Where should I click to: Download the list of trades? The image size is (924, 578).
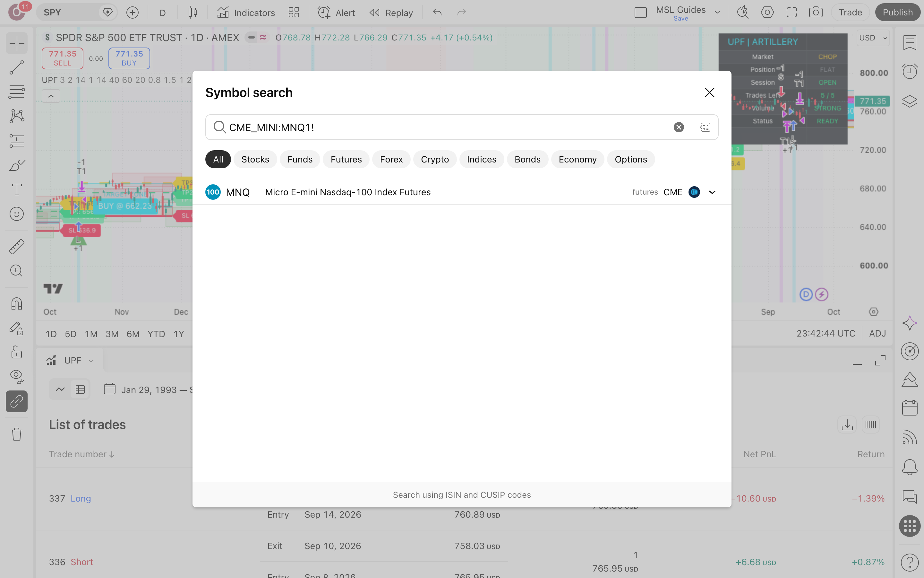pos(847,425)
